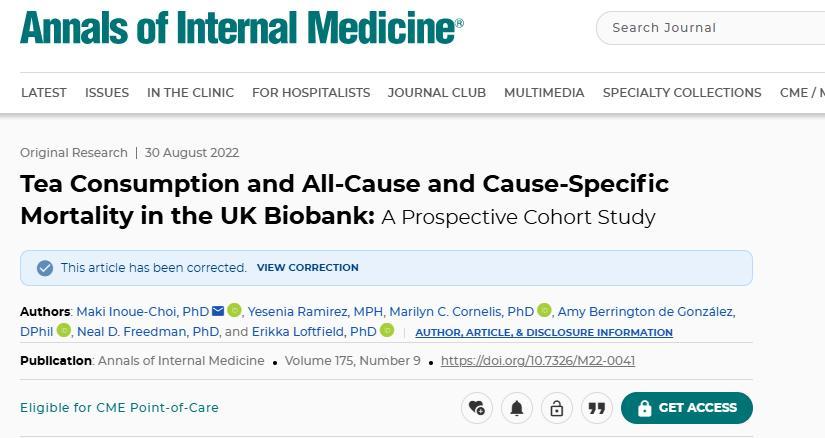The width and height of the screenshot is (825, 438).
Task: Click the alerts bell icon
Action: (517, 408)
